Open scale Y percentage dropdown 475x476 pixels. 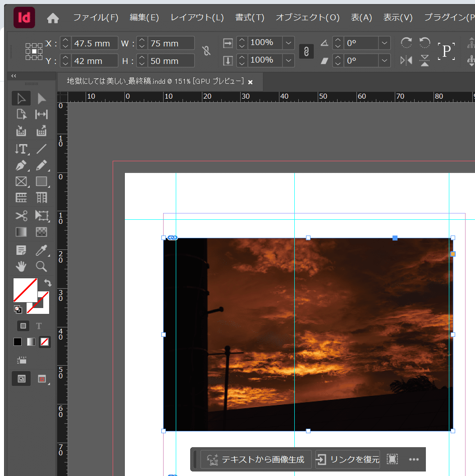288,60
